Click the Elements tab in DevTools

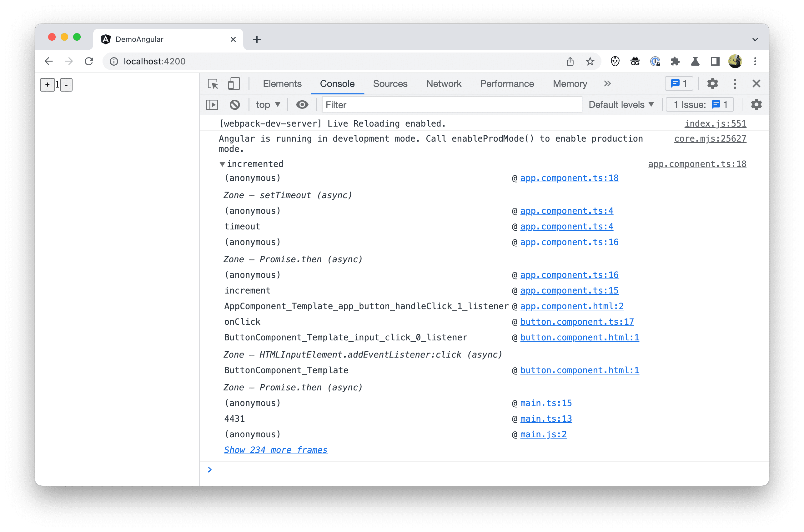(x=283, y=84)
